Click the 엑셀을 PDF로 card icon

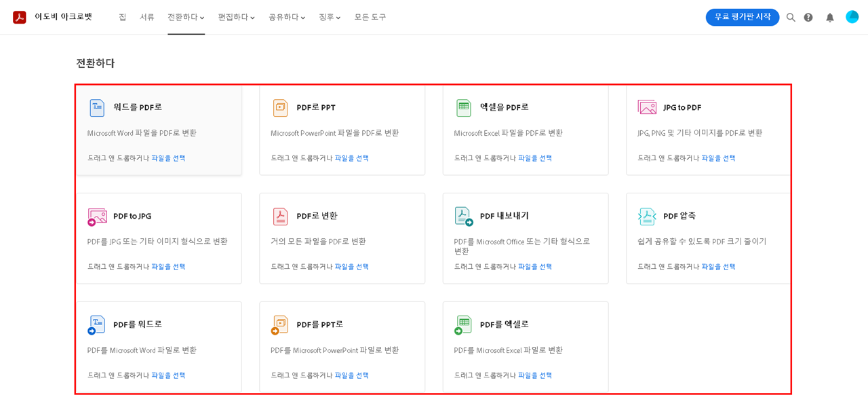pyautogui.click(x=464, y=107)
